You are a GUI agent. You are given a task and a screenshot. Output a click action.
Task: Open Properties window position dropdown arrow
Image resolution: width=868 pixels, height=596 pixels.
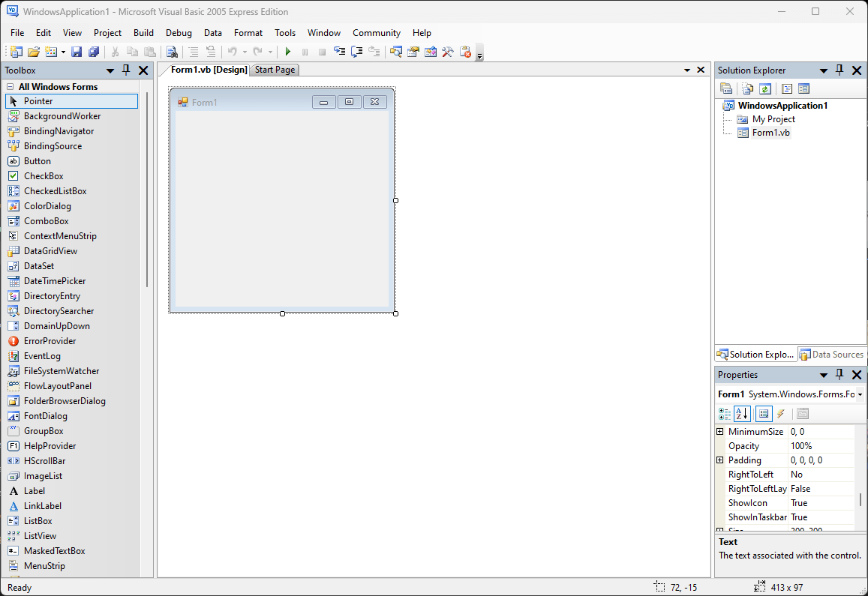824,375
